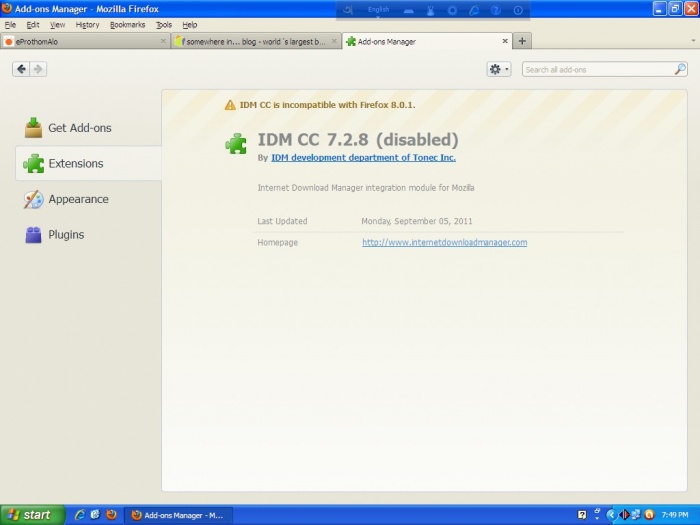
Task: Open the Edit menu
Action: tap(33, 25)
